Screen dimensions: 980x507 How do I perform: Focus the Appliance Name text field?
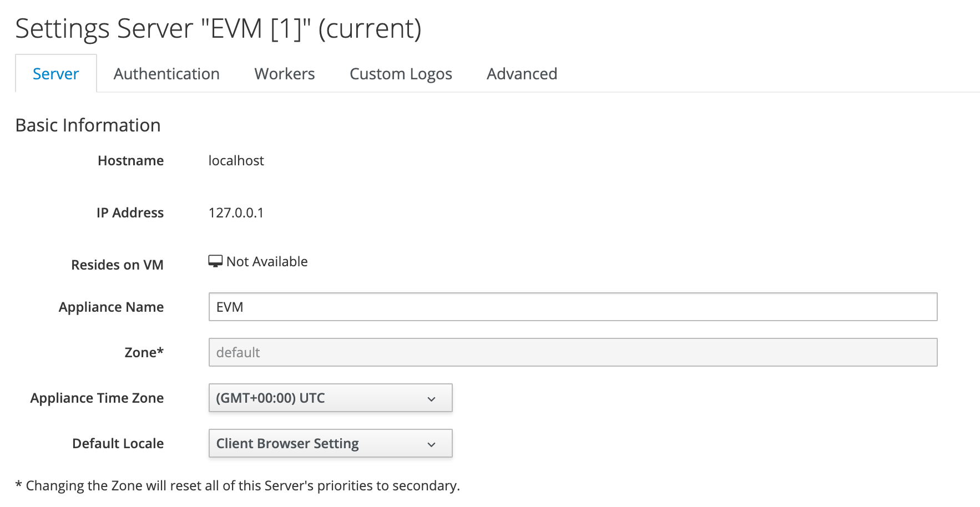(573, 307)
